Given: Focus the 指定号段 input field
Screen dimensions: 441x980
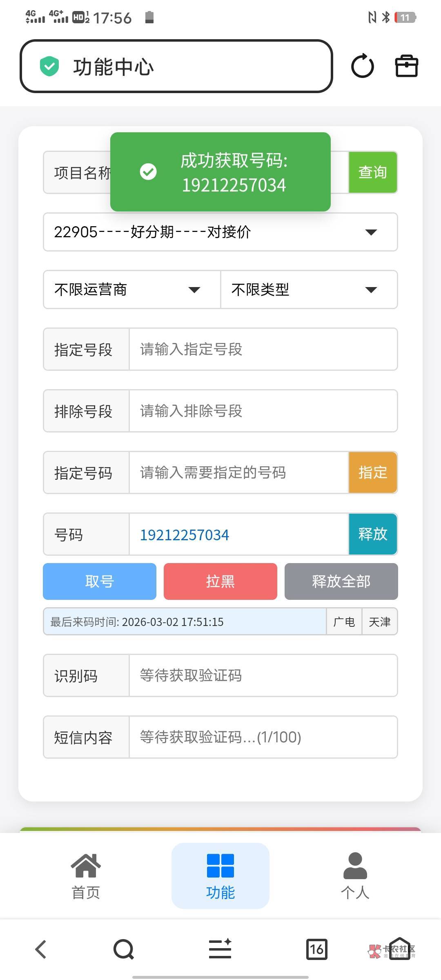Looking at the screenshot, I should (x=263, y=350).
